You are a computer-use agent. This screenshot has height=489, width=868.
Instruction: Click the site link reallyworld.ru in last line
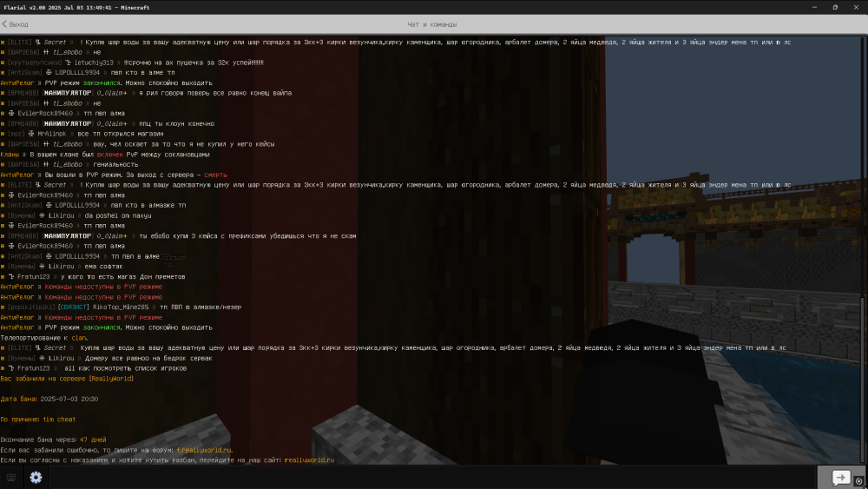(x=310, y=460)
